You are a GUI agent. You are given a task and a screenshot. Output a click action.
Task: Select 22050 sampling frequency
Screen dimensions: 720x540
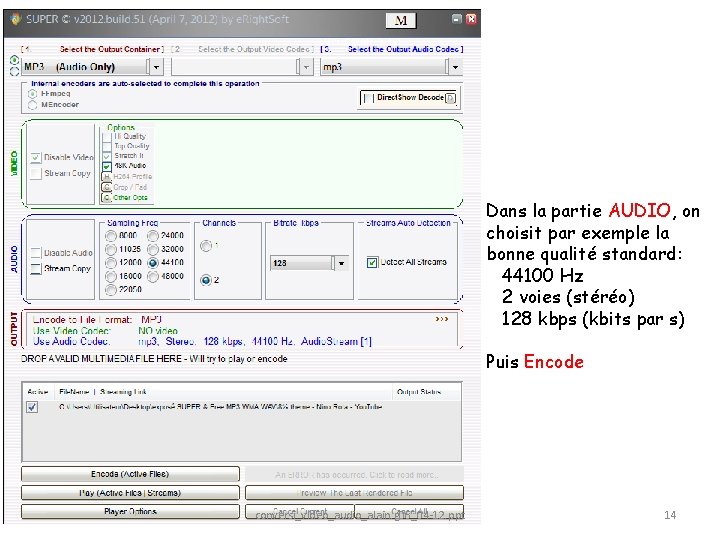click(111, 290)
